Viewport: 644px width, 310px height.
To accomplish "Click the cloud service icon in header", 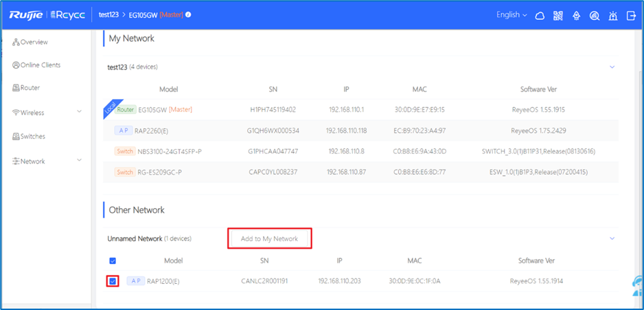I will point(540,15).
